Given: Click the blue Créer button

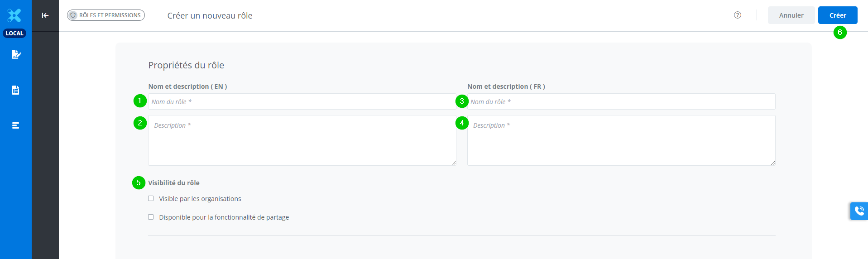Looking at the screenshot, I should click(837, 15).
